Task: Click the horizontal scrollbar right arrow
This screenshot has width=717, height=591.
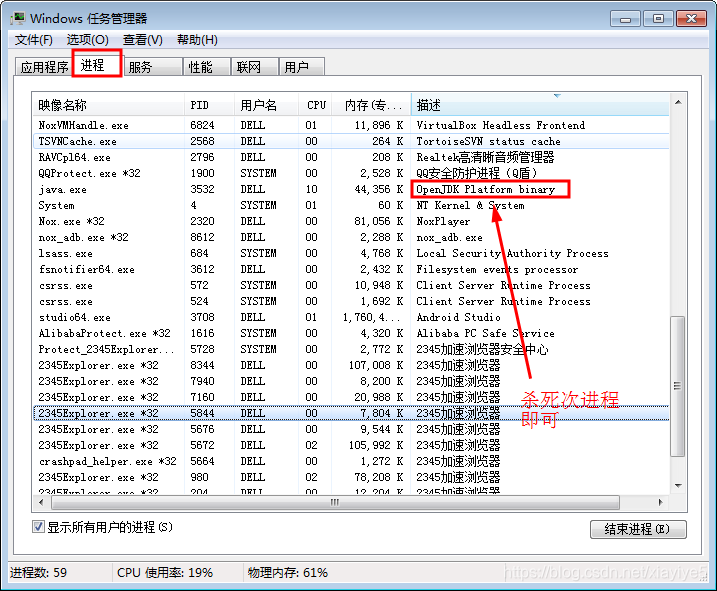Action: click(660, 502)
